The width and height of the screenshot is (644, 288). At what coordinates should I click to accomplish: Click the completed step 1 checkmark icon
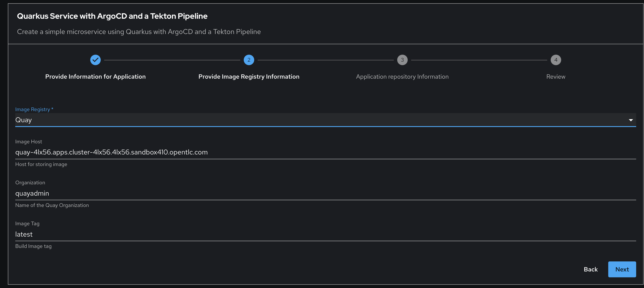(95, 60)
